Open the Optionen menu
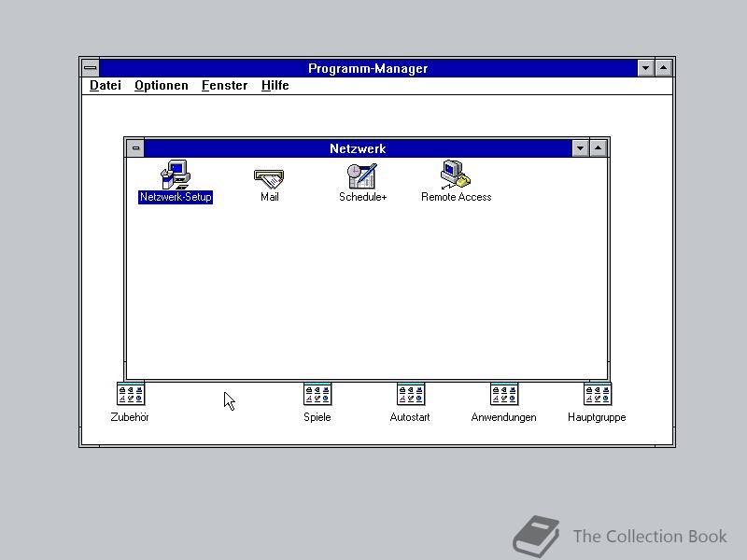This screenshot has height=560, width=747. [x=161, y=85]
